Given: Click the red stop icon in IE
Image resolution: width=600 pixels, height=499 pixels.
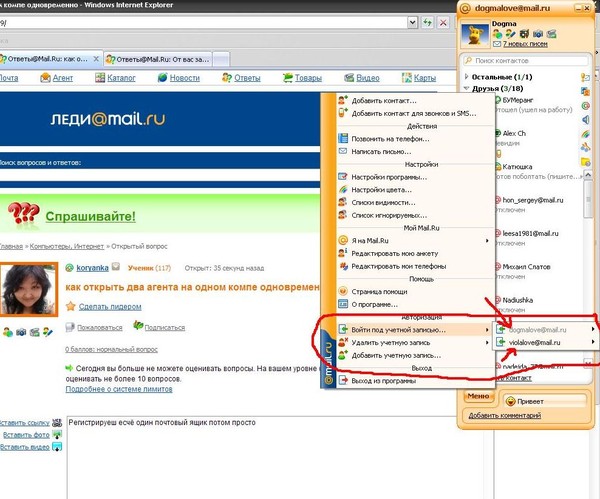Looking at the screenshot, I should point(443,23).
